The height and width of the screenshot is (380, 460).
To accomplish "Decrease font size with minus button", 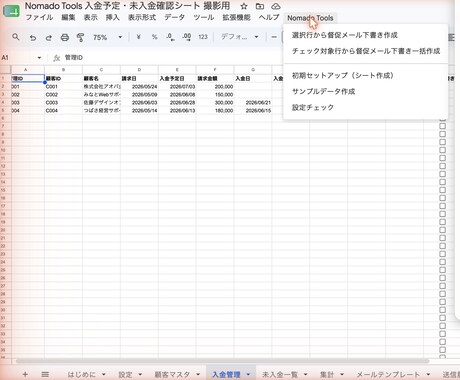I will [x=274, y=37].
